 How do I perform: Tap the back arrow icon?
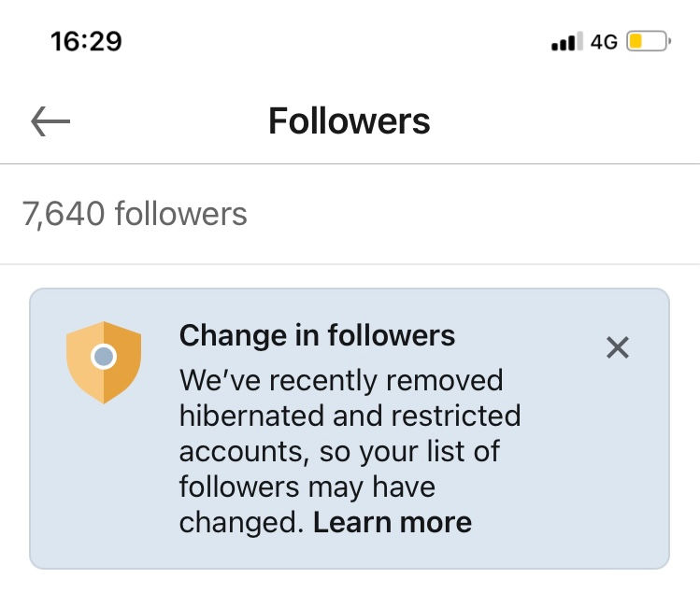pyautogui.click(x=50, y=121)
